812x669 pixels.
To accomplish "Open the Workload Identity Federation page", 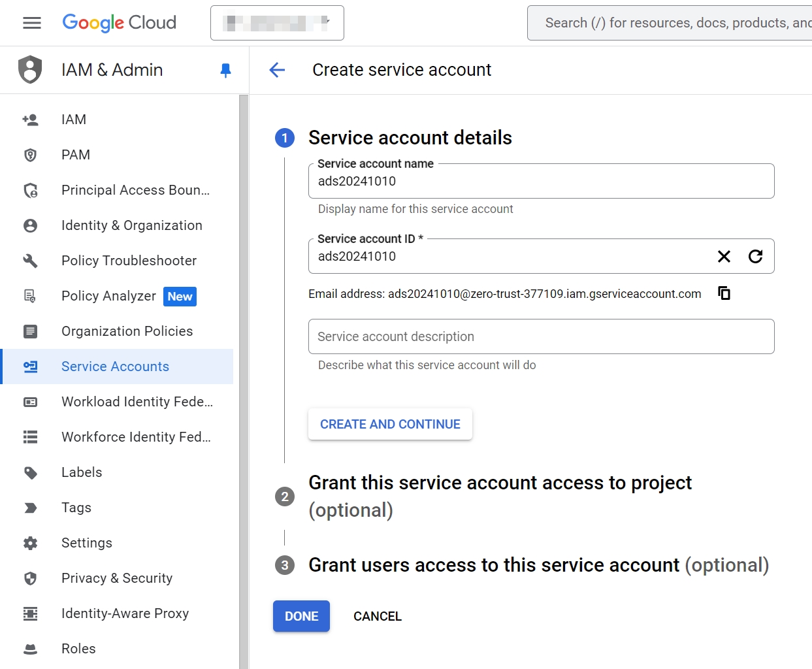I will 137,402.
